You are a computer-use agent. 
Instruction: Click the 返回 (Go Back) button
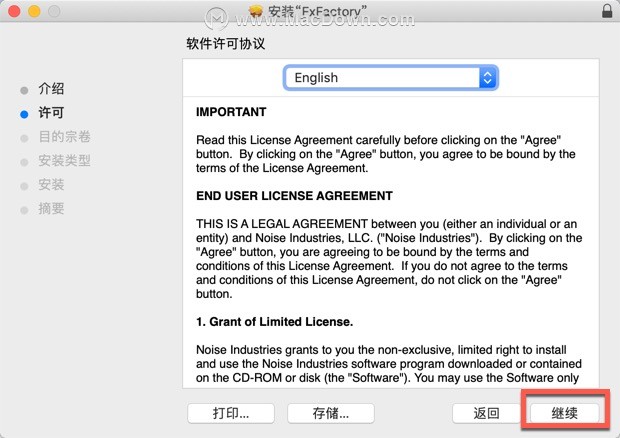[x=486, y=413]
